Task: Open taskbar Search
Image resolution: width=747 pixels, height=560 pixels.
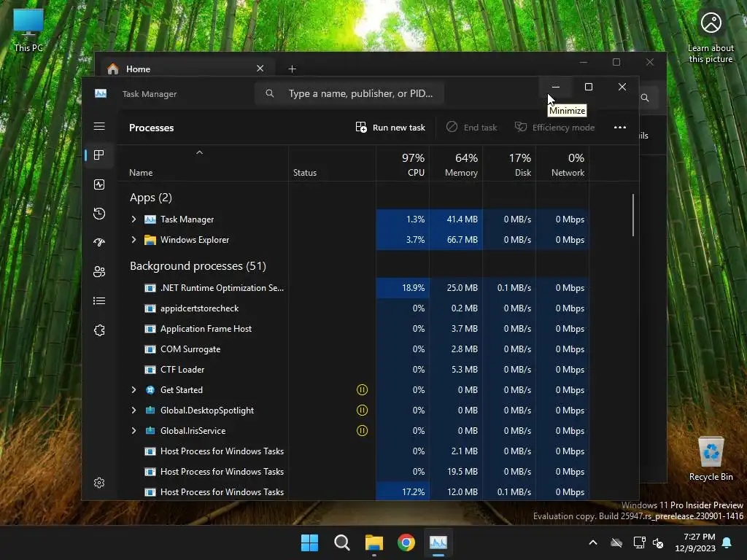Action: tap(342, 542)
